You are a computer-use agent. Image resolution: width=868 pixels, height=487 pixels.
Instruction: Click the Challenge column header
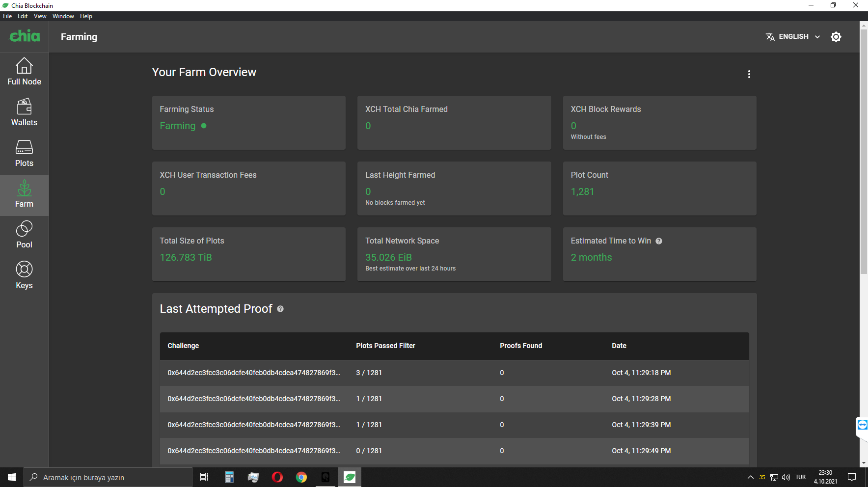[x=183, y=346]
